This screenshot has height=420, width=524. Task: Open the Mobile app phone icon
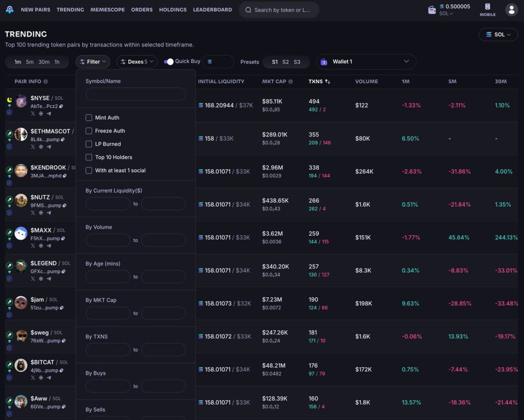click(x=487, y=7)
